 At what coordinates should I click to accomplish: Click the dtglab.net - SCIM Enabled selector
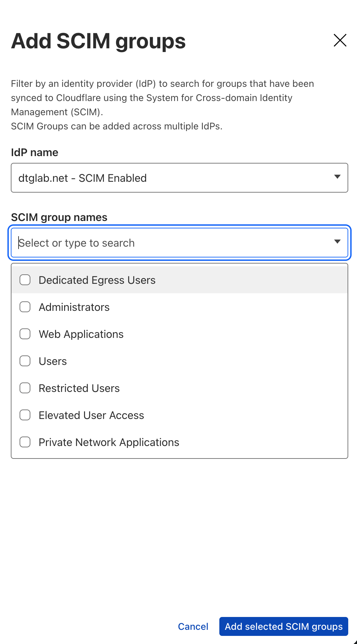169,178
